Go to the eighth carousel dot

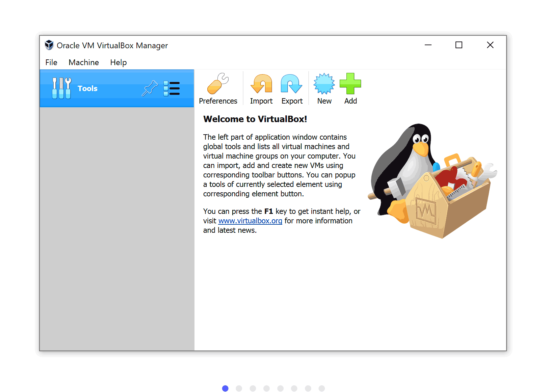[322, 388]
